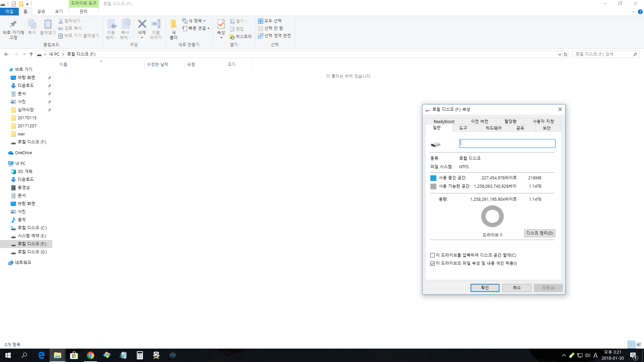
Task: Select OneDrive in the navigation pane
Action: (x=23, y=153)
